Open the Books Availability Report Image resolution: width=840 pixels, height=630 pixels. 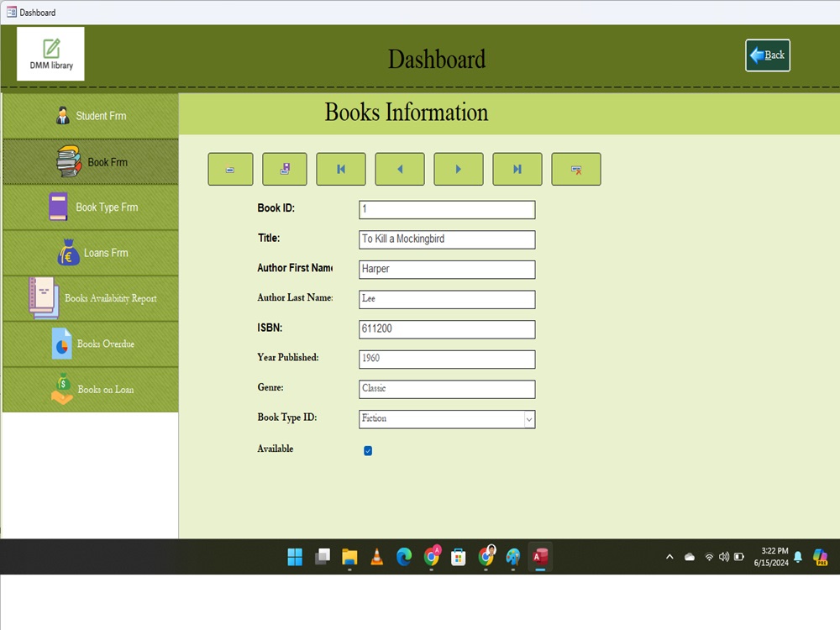pos(91,298)
